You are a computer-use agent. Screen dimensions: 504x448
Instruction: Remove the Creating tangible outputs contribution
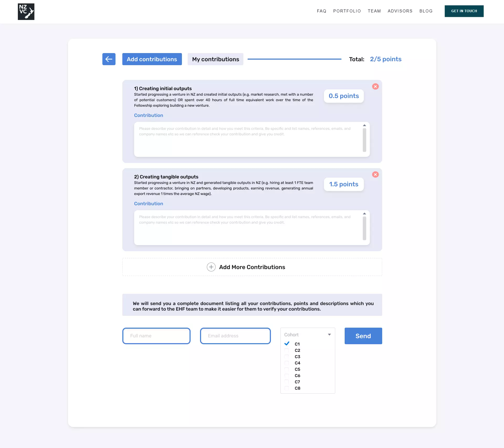pos(375,174)
